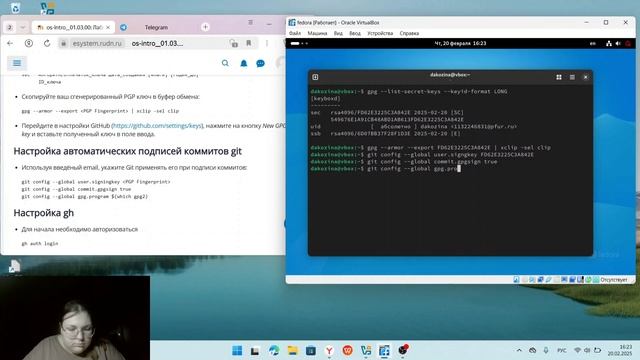
Task: Click the 'gh auth login' code line
Action: [x=40, y=244]
